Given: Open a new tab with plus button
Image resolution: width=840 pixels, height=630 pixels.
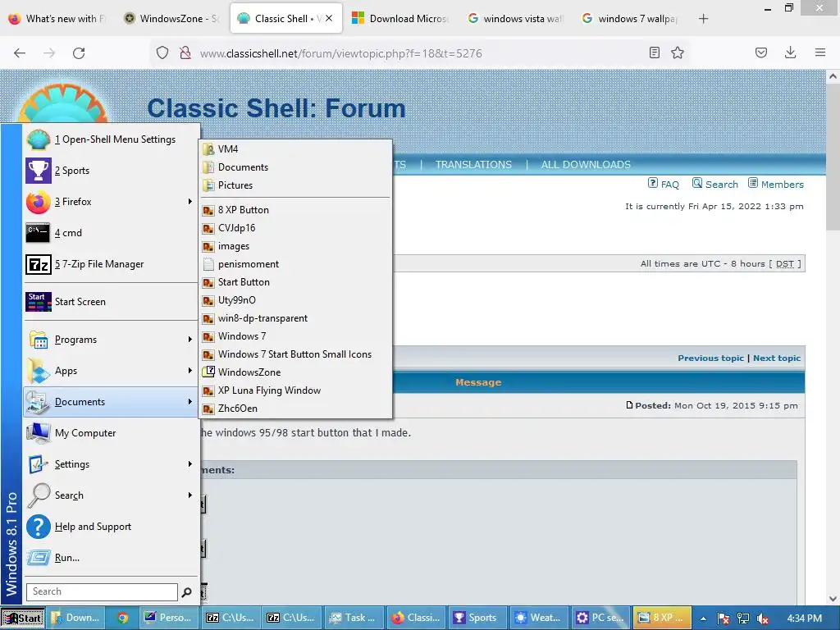Looking at the screenshot, I should (703, 19).
